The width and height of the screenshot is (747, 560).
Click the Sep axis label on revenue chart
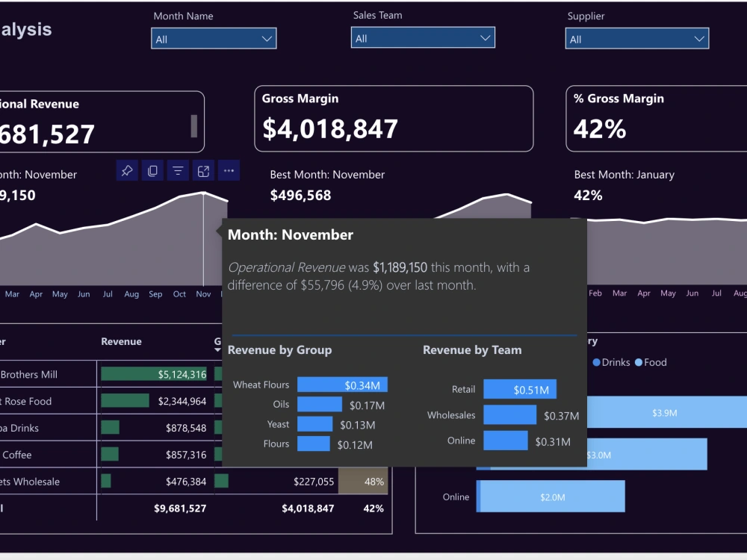[155, 293]
